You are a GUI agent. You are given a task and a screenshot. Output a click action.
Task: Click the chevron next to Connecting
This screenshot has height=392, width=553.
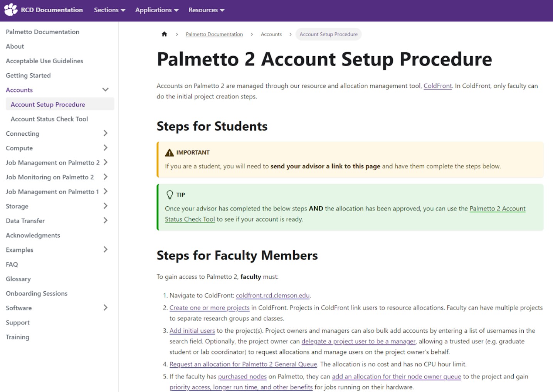click(106, 133)
